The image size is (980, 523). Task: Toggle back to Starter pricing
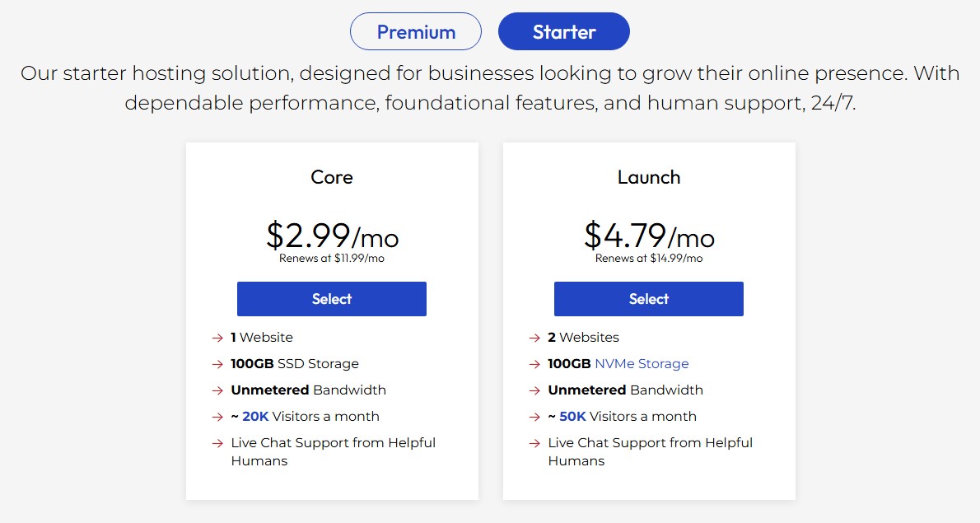point(563,31)
